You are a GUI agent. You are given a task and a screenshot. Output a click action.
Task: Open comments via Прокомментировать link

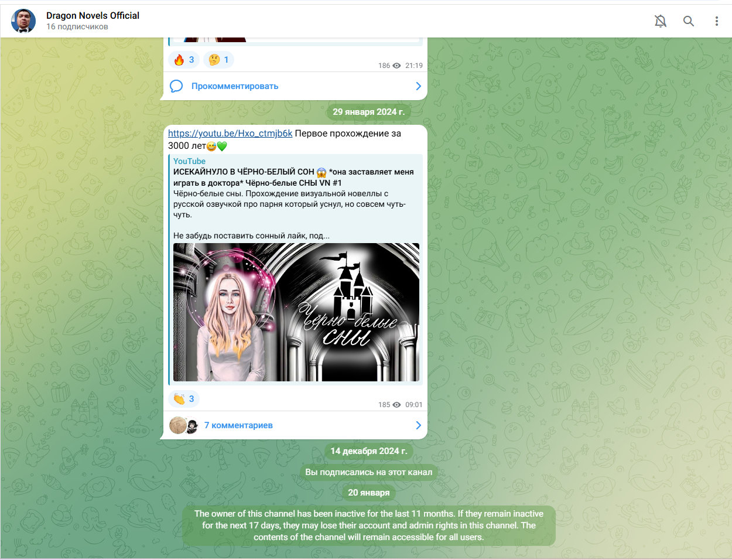[235, 86]
